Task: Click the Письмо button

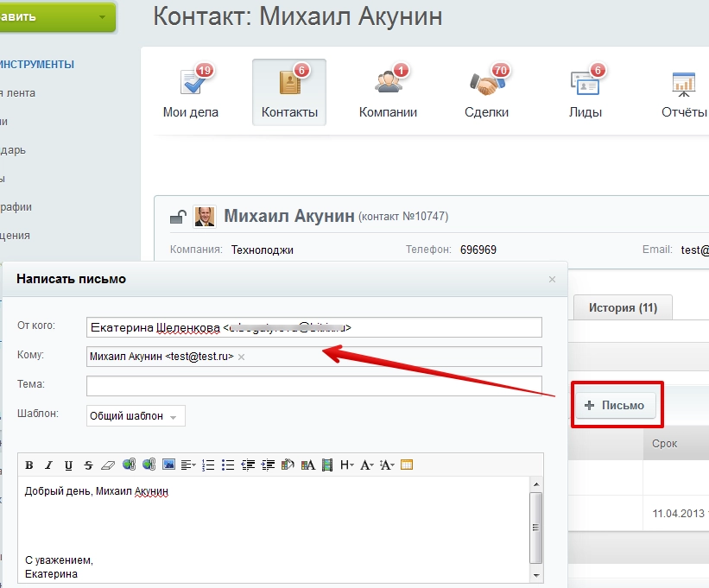Action: (x=617, y=405)
